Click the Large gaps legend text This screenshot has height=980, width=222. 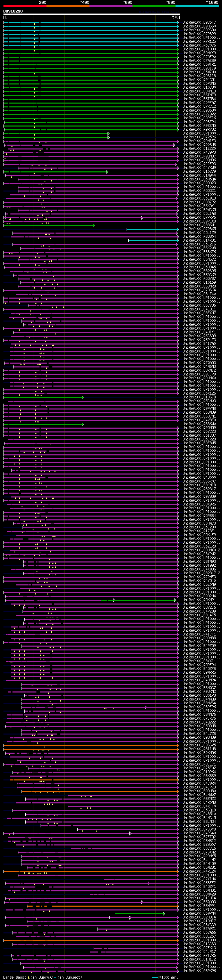tap(42, 977)
